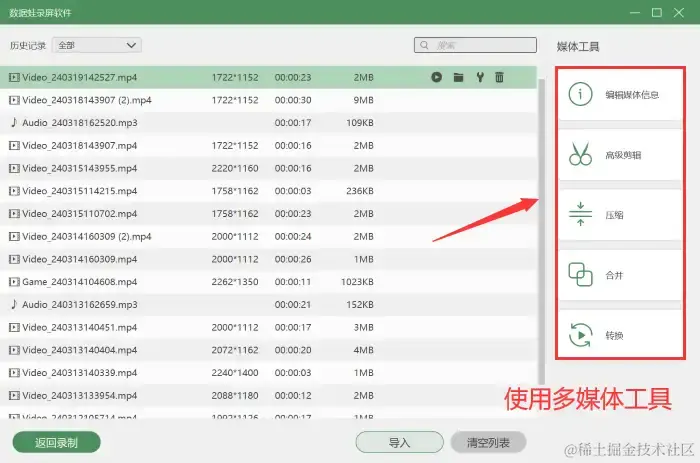Open folder location for Video_240319142527.mp4
Image resolution: width=700 pixels, height=463 pixels.
click(x=458, y=77)
